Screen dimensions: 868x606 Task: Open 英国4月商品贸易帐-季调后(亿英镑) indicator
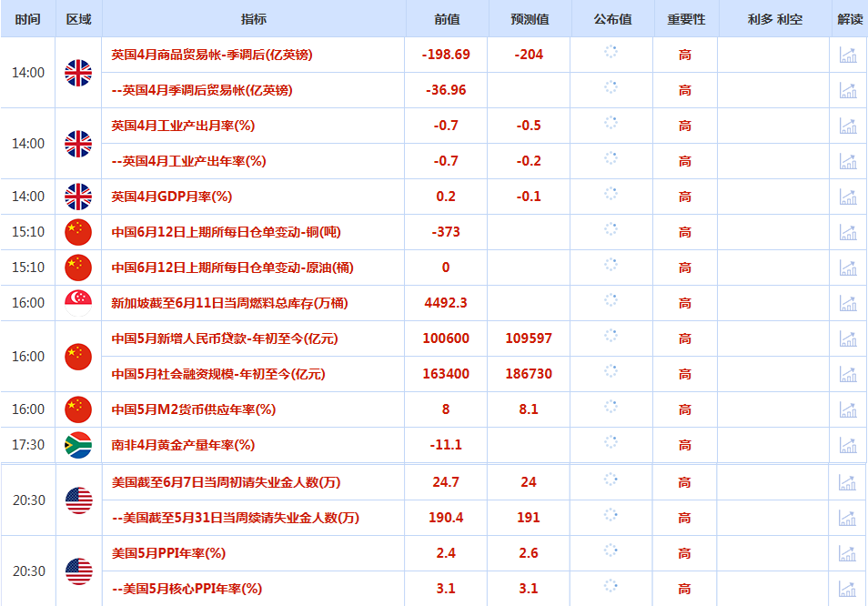pyautogui.click(x=211, y=55)
